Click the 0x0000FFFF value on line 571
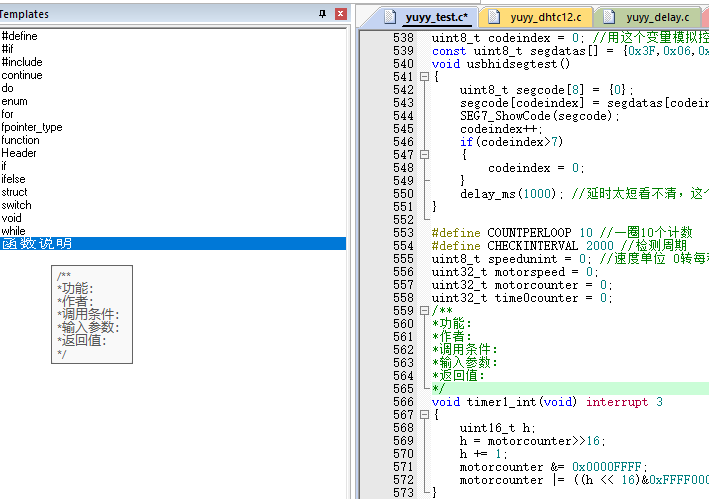709x499 pixels. [606, 467]
